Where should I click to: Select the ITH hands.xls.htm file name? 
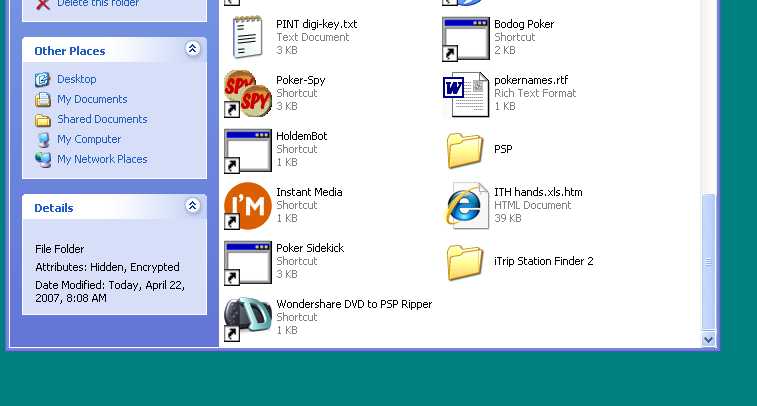(538, 192)
